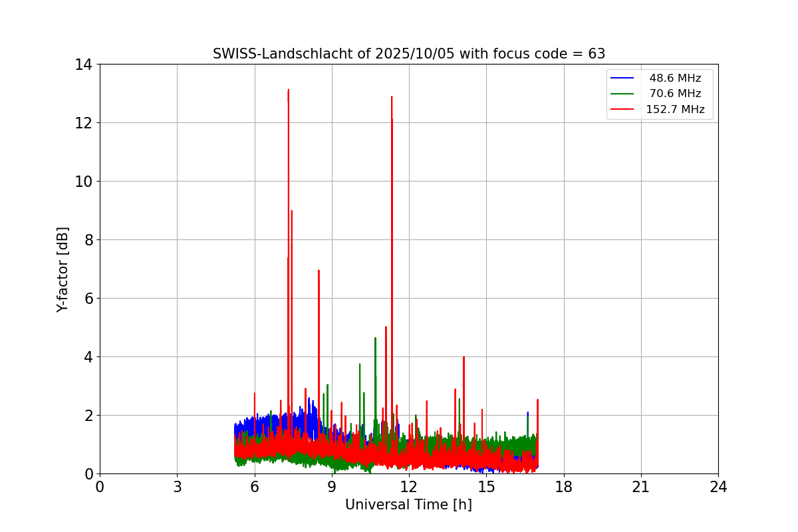Click x-axis tick label 3
798x532 pixels.
click(x=177, y=487)
